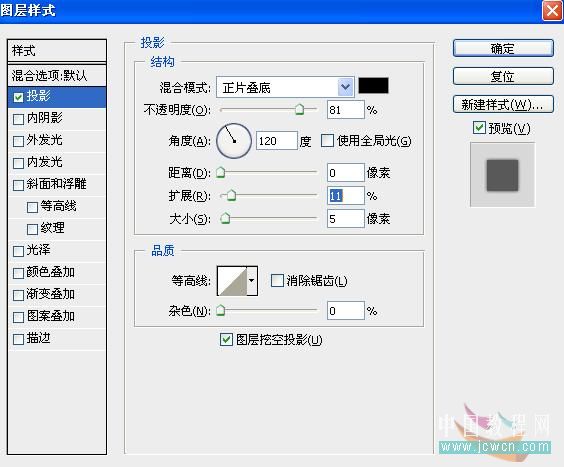The height and width of the screenshot is (467, 564).
Task: Open the black shadow color swatch
Action: 373,86
